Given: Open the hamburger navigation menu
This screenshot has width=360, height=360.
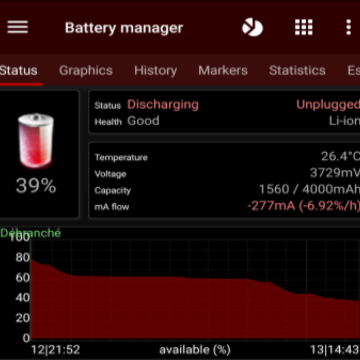Looking at the screenshot, I should (18, 27).
